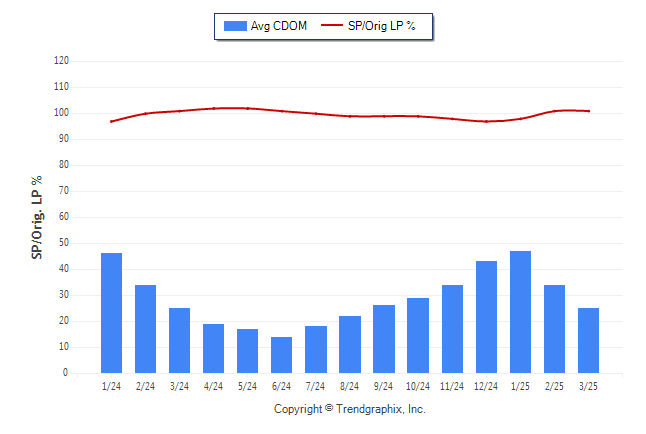
Task: Click the SP/Orig LP % red legend line
Action: 332,26
